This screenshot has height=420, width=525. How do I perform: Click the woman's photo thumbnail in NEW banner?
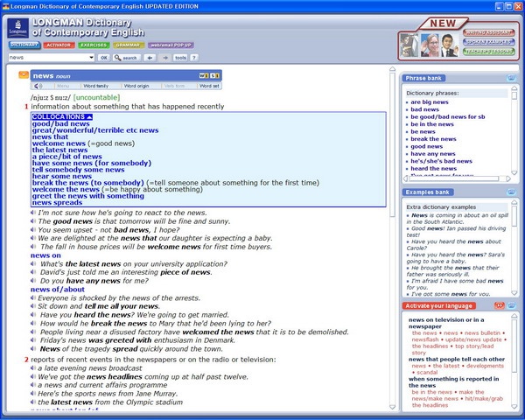(430, 45)
